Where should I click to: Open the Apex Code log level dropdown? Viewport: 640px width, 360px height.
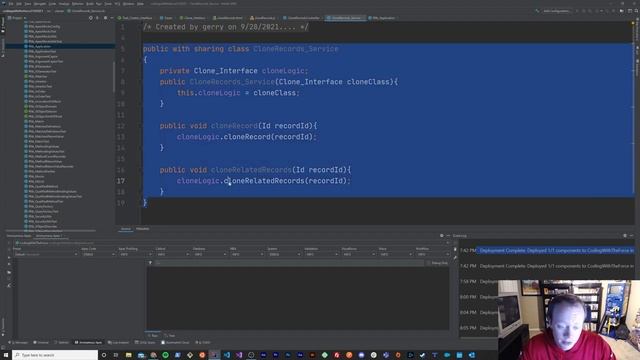98,254
